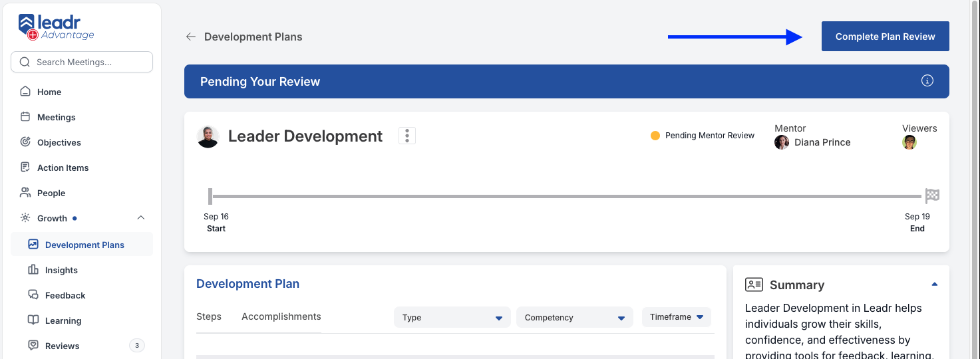Image resolution: width=980 pixels, height=359 pixels.
Task: Open the People section
Action: pyautogui.click(x=82, y=193)
